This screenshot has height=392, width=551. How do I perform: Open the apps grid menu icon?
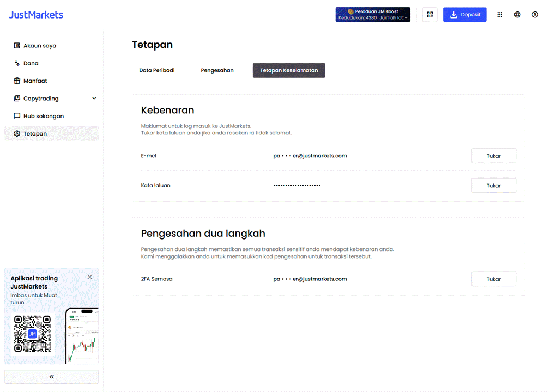(500, 14)
